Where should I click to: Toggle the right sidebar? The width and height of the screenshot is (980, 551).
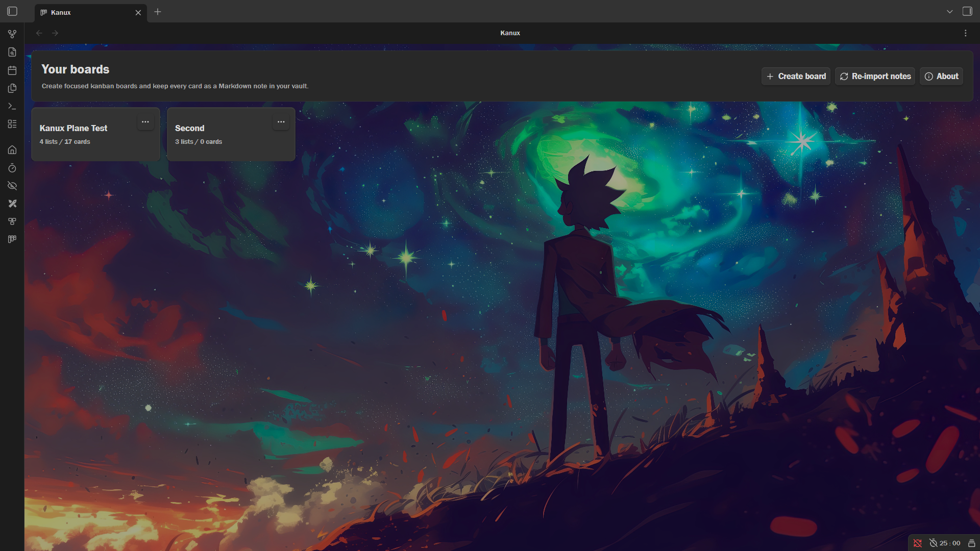[x=967, y=11]
